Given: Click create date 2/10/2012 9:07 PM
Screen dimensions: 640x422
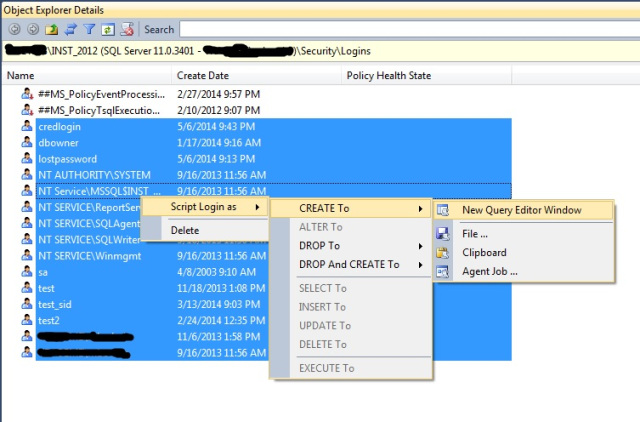Looking at the screenshot, I should tap(218, 110).
